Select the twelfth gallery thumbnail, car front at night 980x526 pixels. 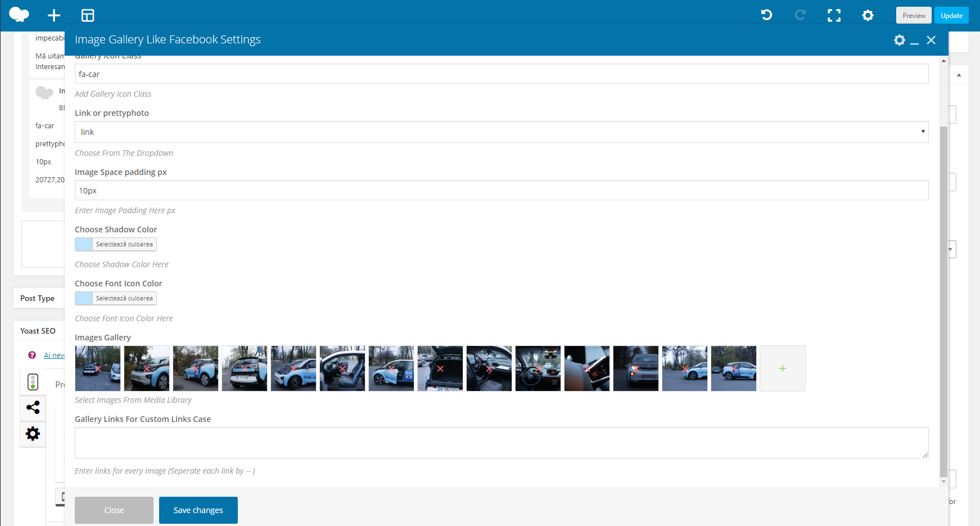pos(636,368)
